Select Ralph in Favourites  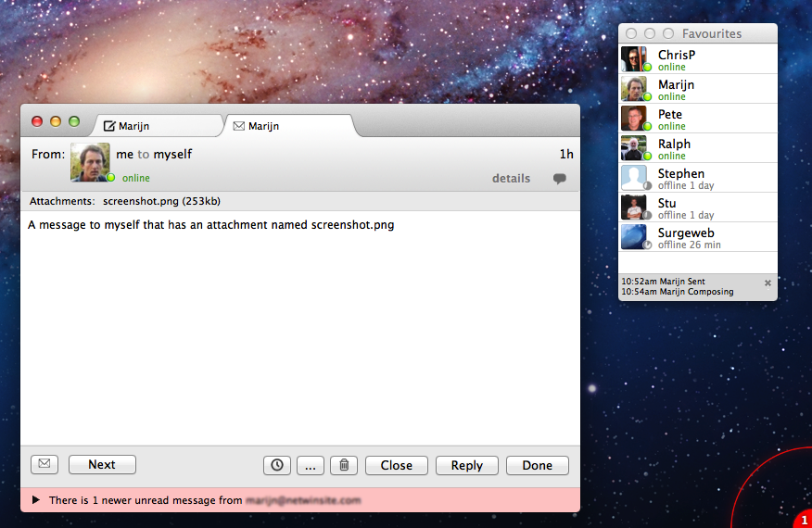coord(698,148)
